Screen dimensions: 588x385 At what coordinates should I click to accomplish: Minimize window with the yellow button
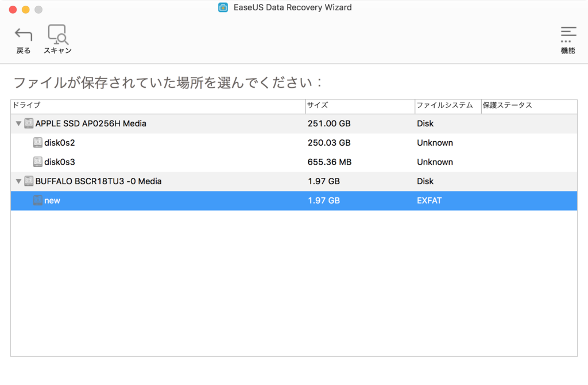point(25,9)
